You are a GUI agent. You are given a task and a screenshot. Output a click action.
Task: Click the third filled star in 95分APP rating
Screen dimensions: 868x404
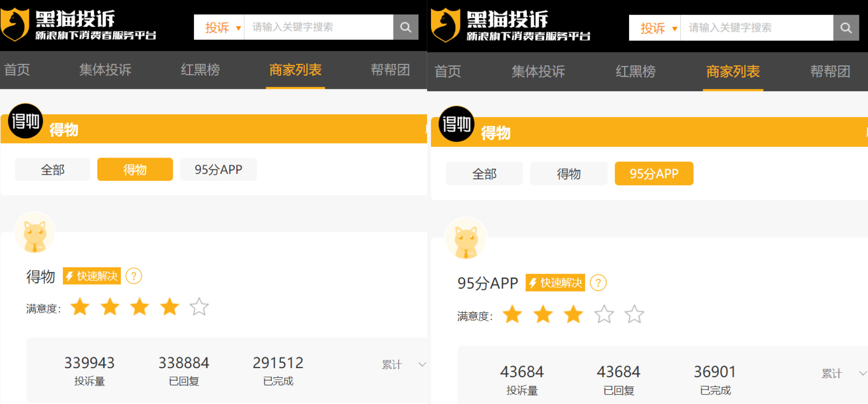click(574, 314)
